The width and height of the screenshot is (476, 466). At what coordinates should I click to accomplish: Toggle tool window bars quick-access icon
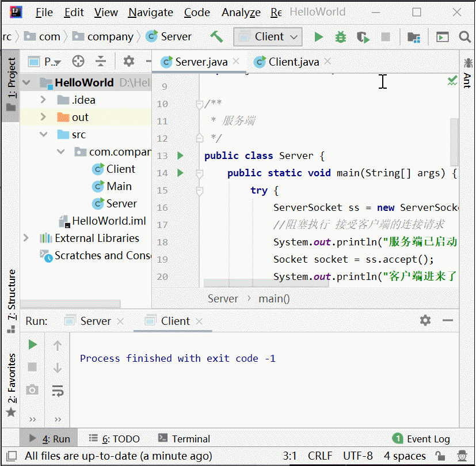coord(12,456)
